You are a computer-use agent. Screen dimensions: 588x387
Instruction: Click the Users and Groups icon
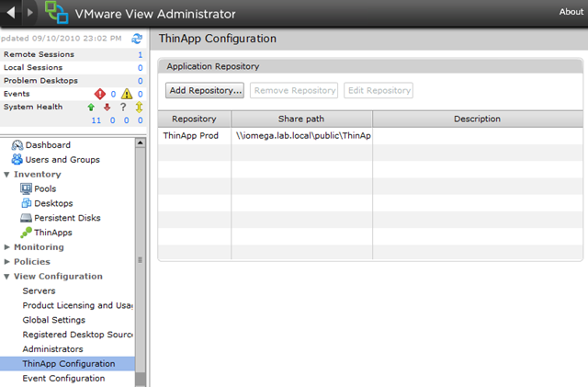click(x=17, y=160)
